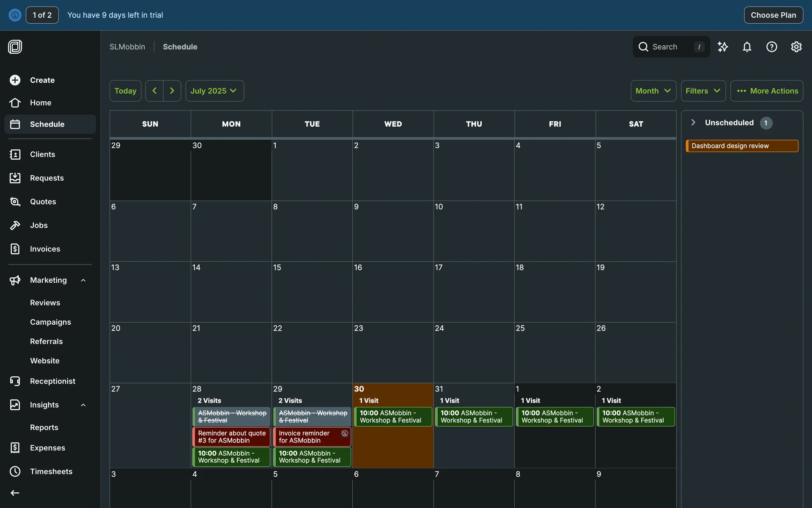
Task: Open the Month view dropdown
Action: [x=653, y=91]
